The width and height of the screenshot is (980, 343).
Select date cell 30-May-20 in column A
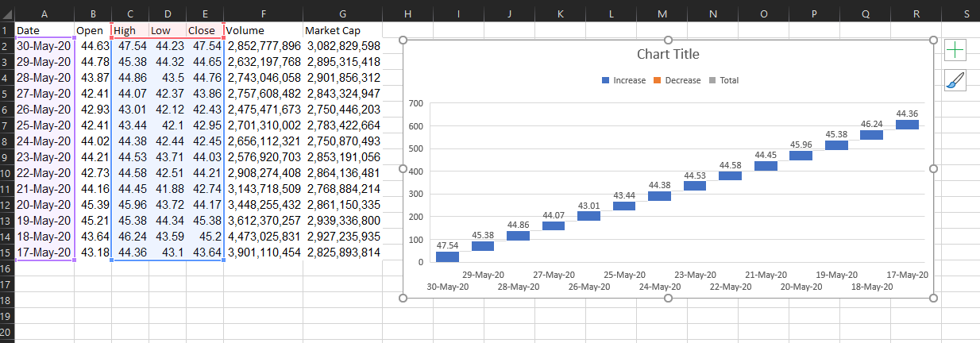(44, 46)
